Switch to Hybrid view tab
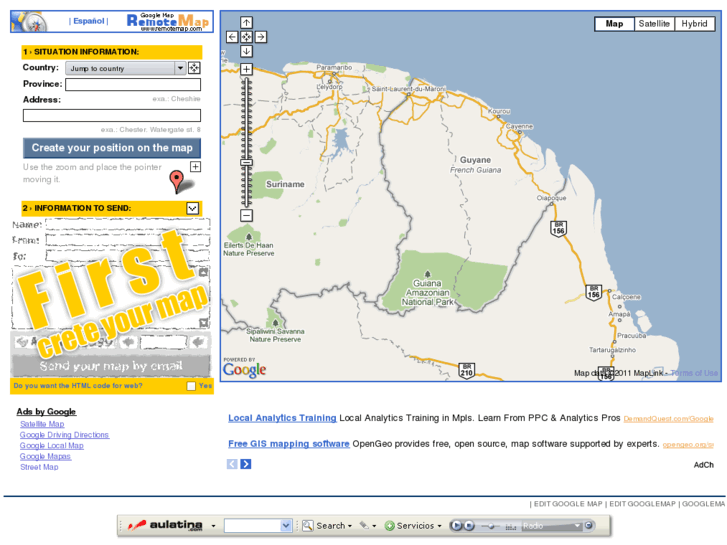727x545 pixels. point(694,24)
